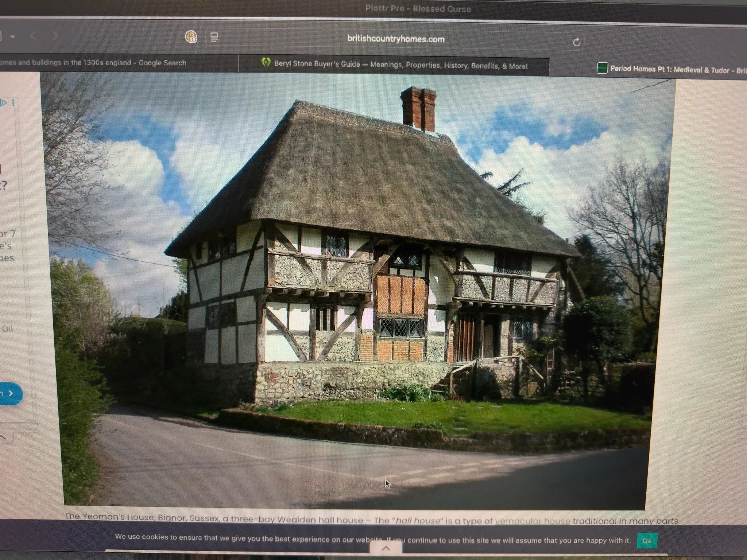This screenshot has width=747, height=560.
Task: Open the Reader view icon in address bar
Action: point(214,37)
